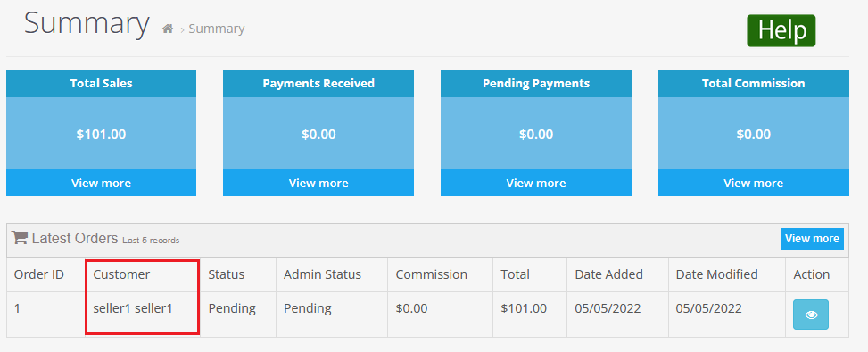
Task: Click View more under Total Sales
Action: coord(102,183)
